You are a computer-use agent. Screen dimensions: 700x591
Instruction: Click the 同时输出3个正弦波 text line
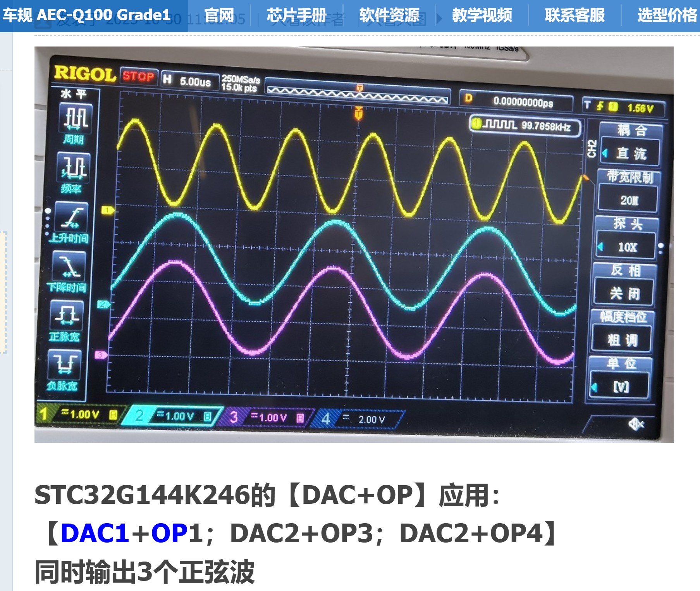(145, 572)
